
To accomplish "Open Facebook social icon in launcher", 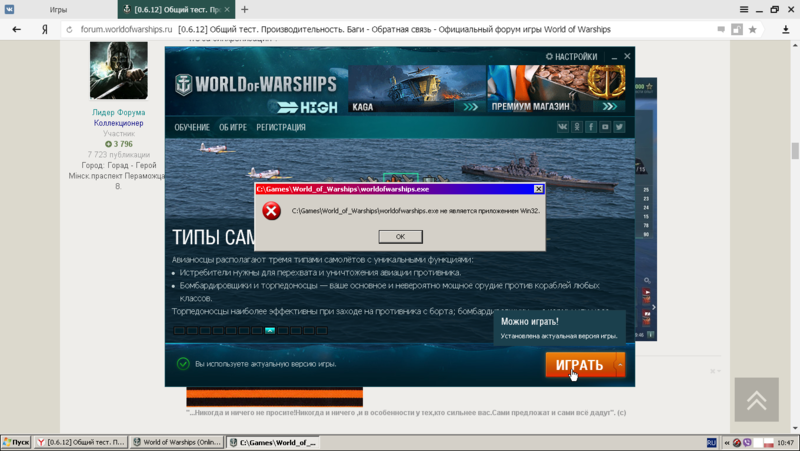I will 591,127.
